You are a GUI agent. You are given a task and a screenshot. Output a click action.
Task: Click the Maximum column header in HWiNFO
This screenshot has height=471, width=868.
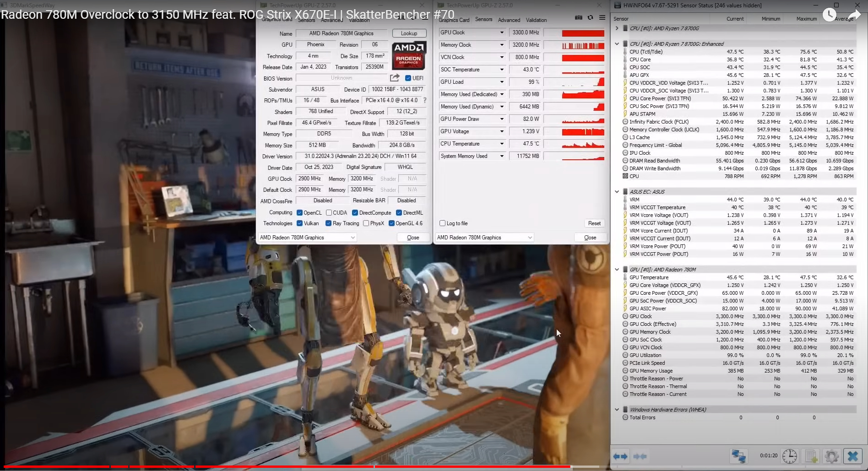(806, 19)
